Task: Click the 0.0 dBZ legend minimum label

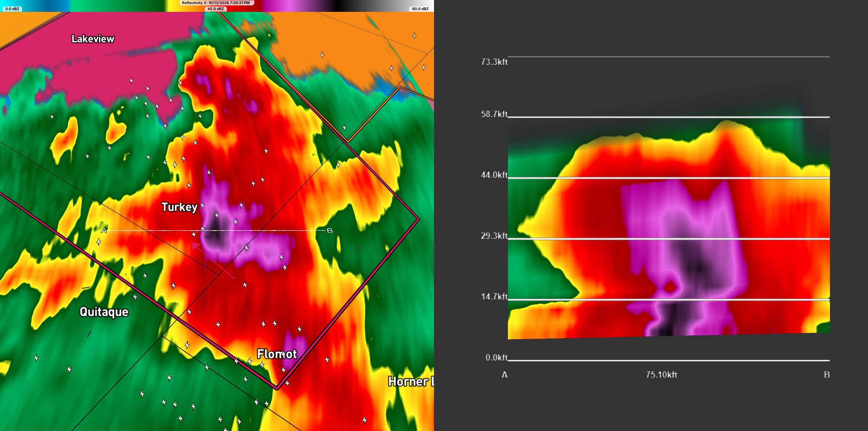Action: coord(12,8)
